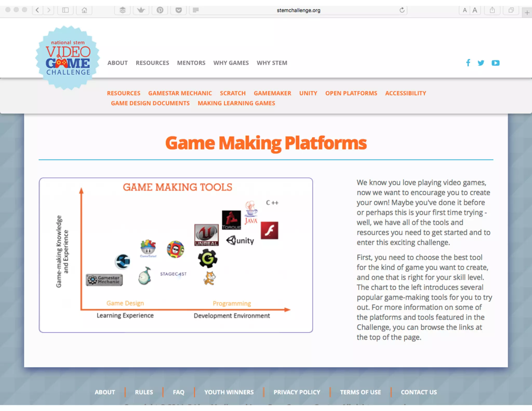Click the browser Share icon
Viewport: 532px width, 411px height.
pos(492,10)
